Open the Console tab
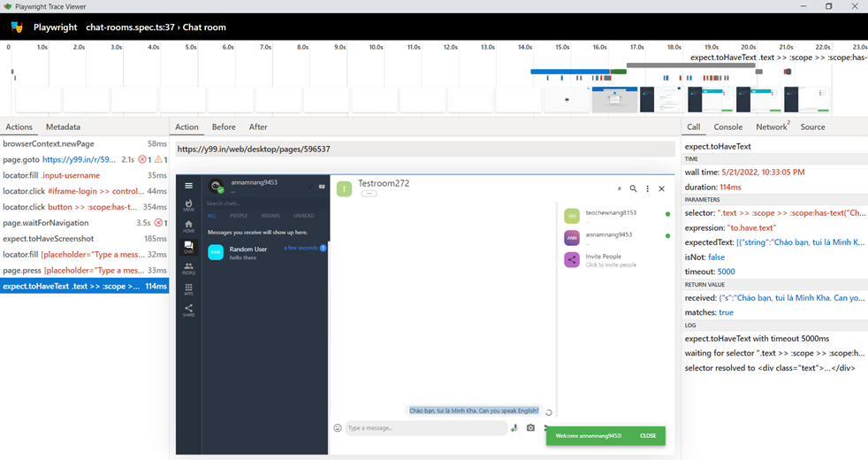 click(x=728, y=127)
